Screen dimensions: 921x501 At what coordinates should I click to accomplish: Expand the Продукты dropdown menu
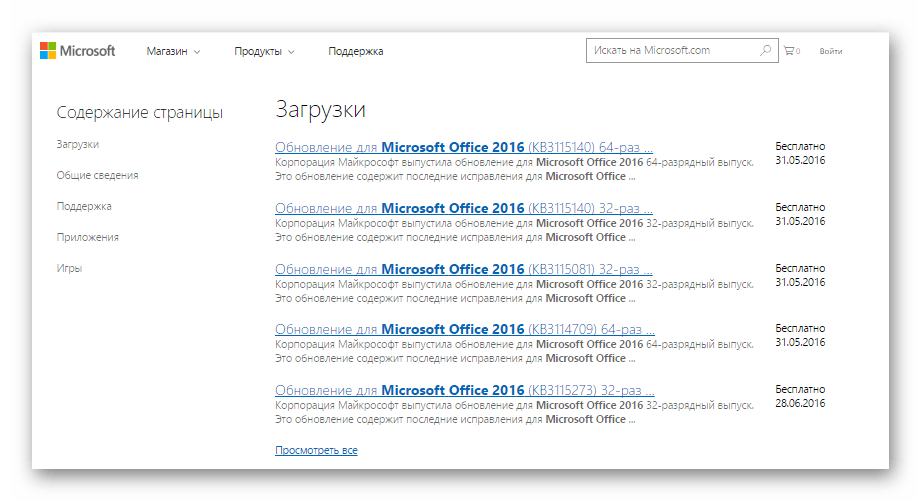[x=264, y=51]
